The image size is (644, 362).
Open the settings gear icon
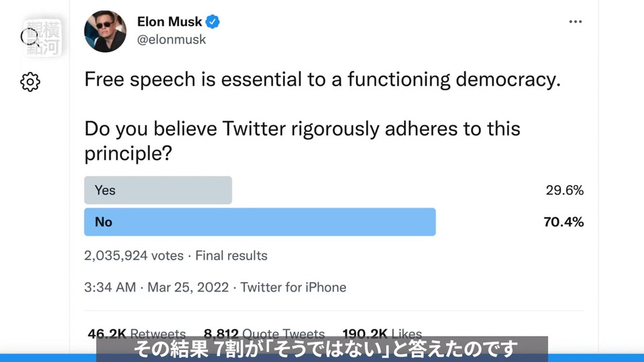pyautogui.click(x=30, y=82)
